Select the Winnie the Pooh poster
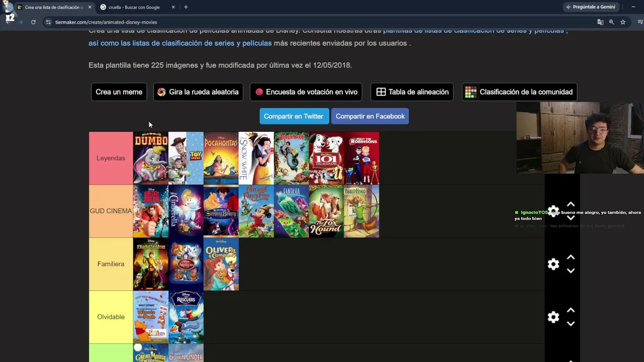This screenshot has height=362, width=644. (151, 317)
